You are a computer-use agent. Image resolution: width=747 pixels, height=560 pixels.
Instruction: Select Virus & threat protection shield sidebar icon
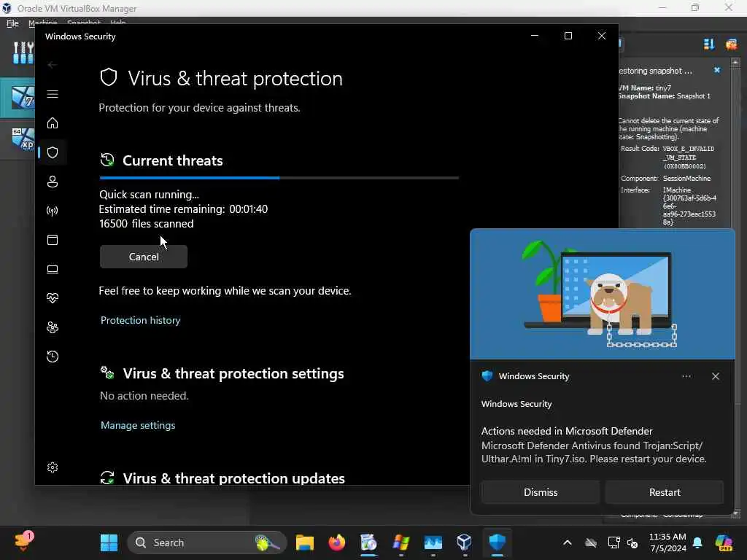(53, 152)
